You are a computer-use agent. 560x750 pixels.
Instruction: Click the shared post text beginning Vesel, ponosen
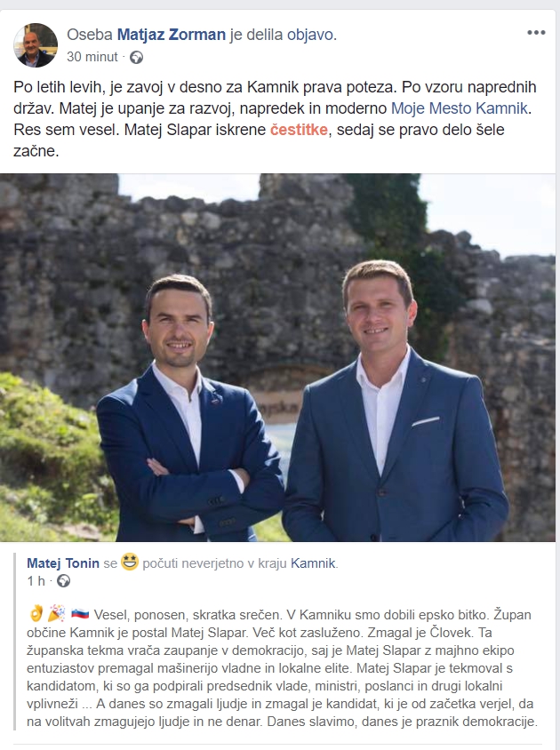(283, 667)
